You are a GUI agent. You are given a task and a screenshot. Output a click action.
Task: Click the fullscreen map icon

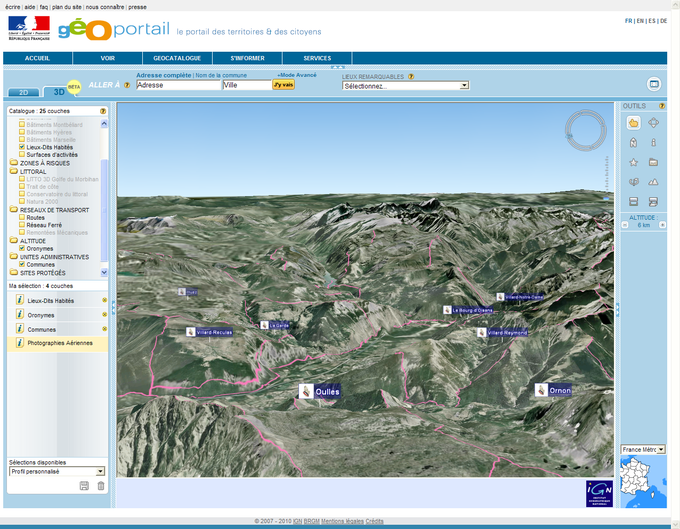pyautogui.click(x=654, y=84)
